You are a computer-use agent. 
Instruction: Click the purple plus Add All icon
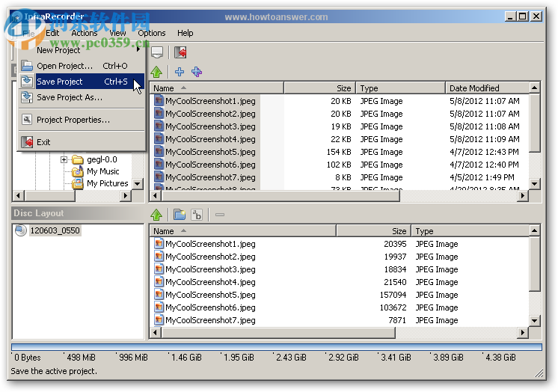[197, 72]
